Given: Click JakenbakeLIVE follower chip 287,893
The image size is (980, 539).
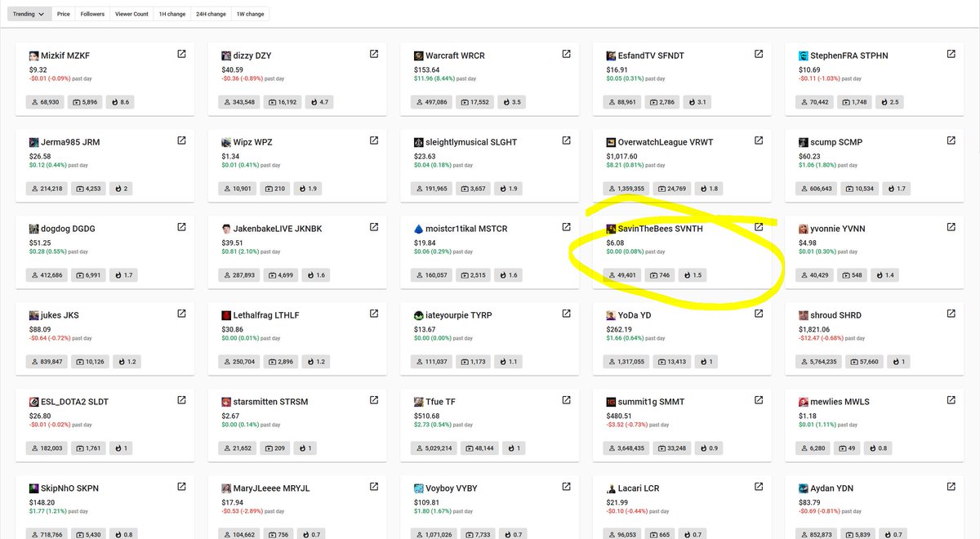Looking at the screenshot, I should (239, 275).
